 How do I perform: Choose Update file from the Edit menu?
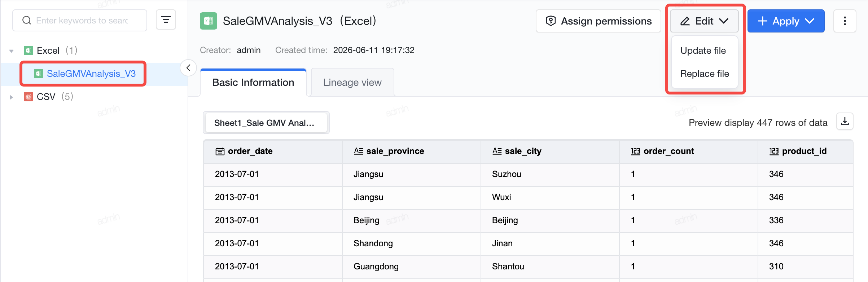[x=703, y=50]
